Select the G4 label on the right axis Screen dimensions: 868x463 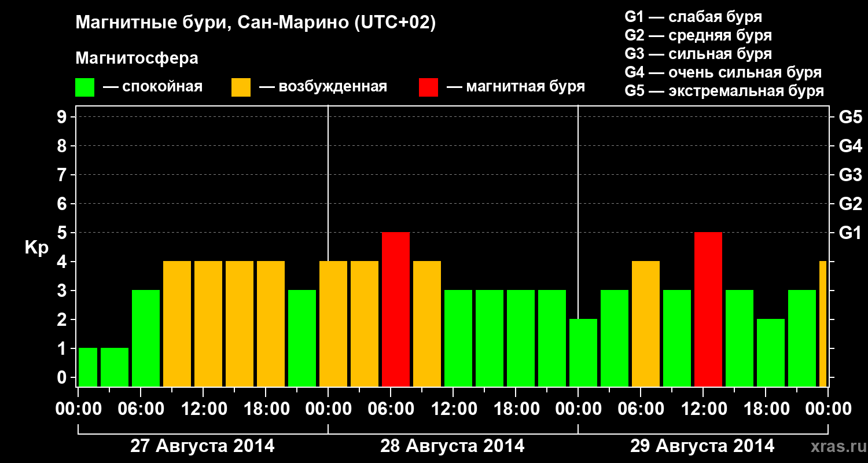(x=851, y=146)
